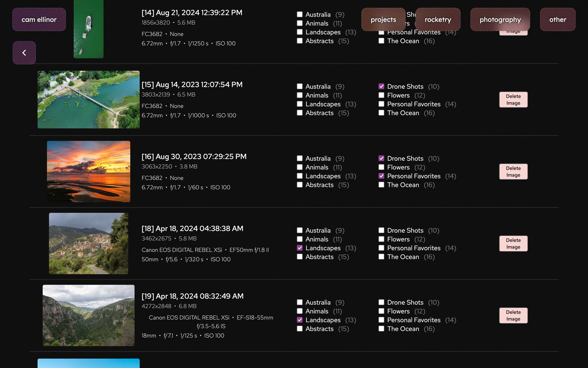Open the image 18 hillside village thumbnail

click(x=88, y=243)
